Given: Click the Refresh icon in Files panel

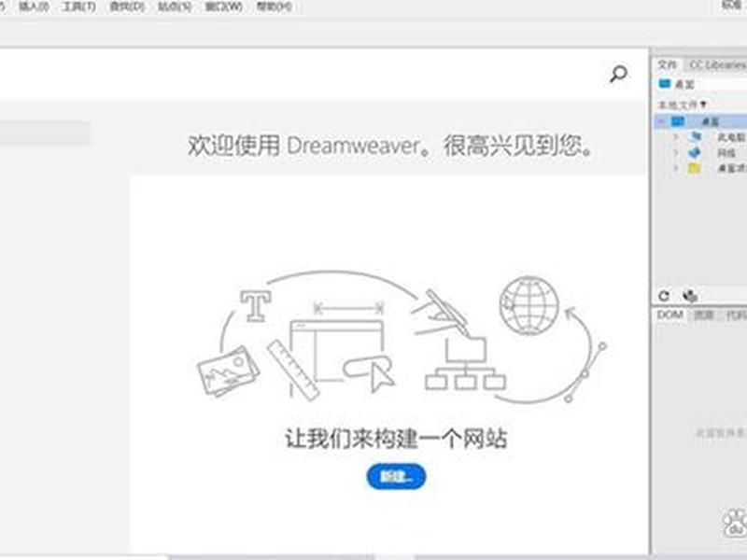Looking at the screenshot, I should [664, 296].
